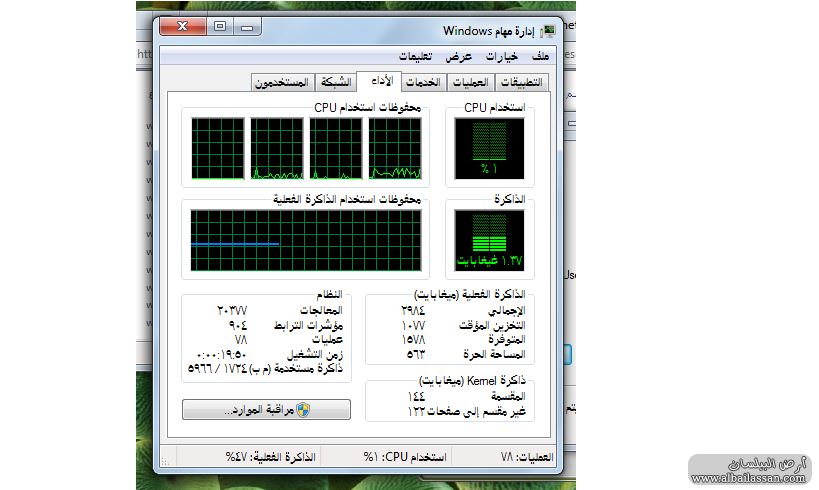Switch to the الخدمات (Services) tab
This screenshot has width=819, height=490.
click(423, 83)
